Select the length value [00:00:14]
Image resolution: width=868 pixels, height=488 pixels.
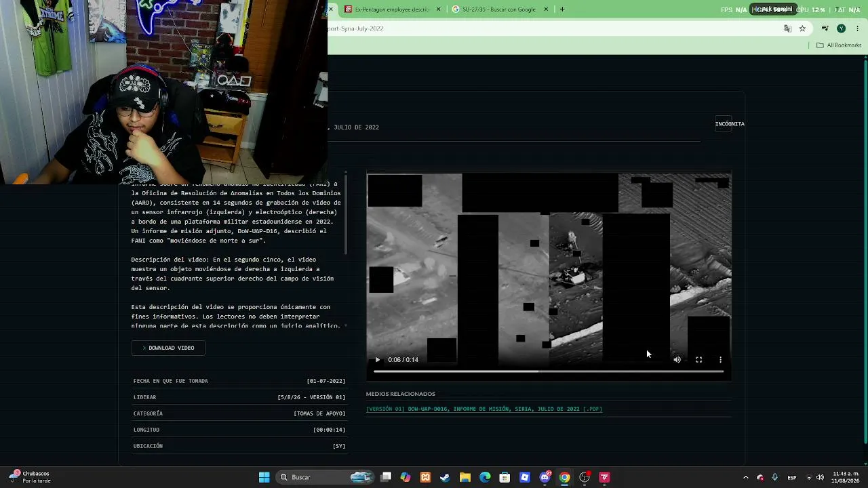point(329,430)
